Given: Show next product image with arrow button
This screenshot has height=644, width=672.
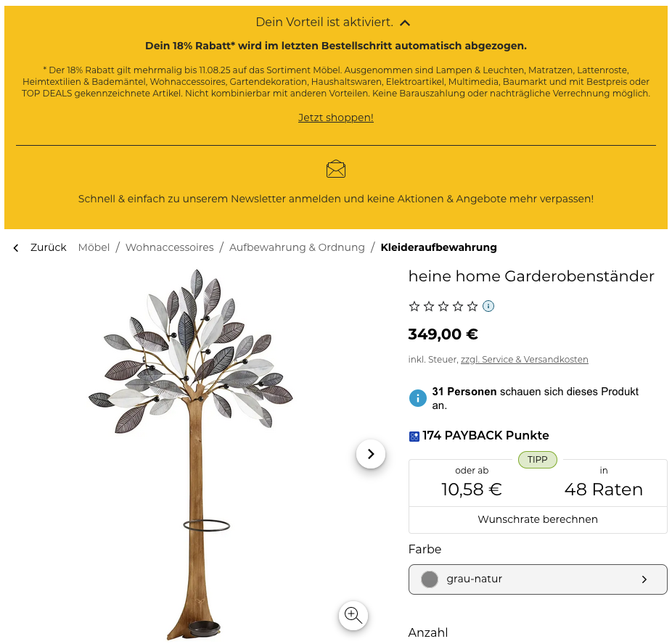Looking at the screenshot, I should [x=371, y=454].
